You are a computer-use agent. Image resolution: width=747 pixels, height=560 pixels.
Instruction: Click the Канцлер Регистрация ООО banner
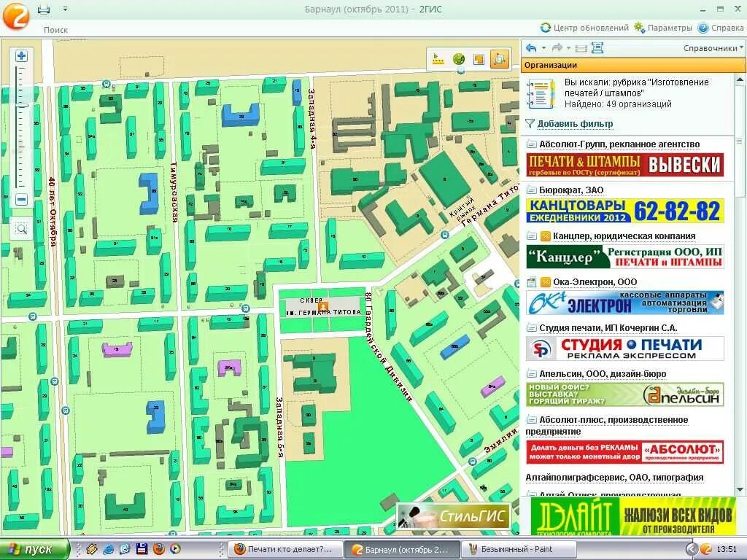click(625, 257)
